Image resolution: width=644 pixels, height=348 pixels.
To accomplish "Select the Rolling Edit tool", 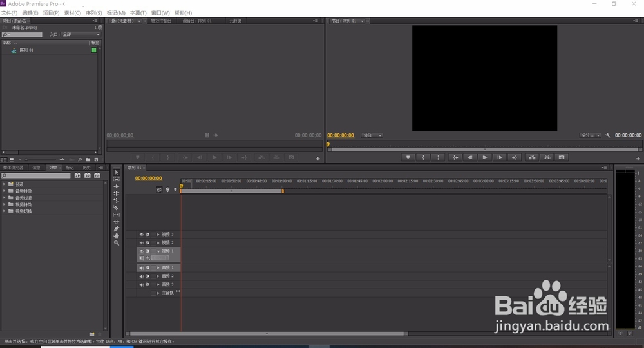I will (x=117, y=193).
